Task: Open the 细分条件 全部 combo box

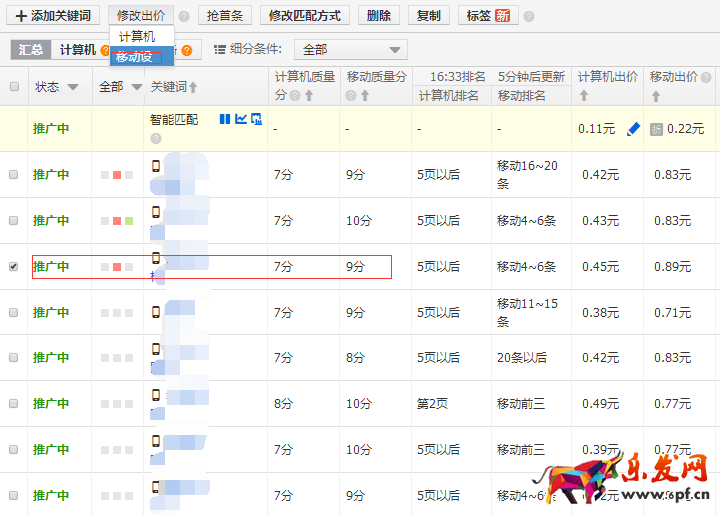Action: [351, 49]
